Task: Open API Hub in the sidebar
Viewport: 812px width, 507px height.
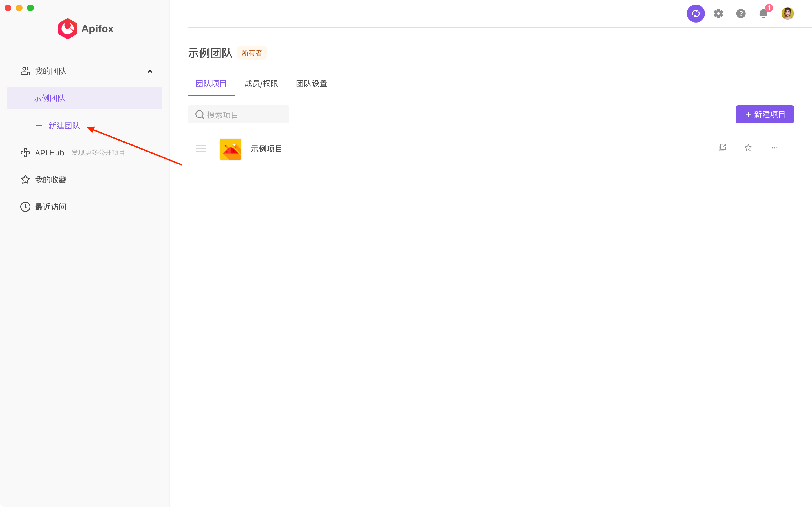Action: (x=49, y=153)
